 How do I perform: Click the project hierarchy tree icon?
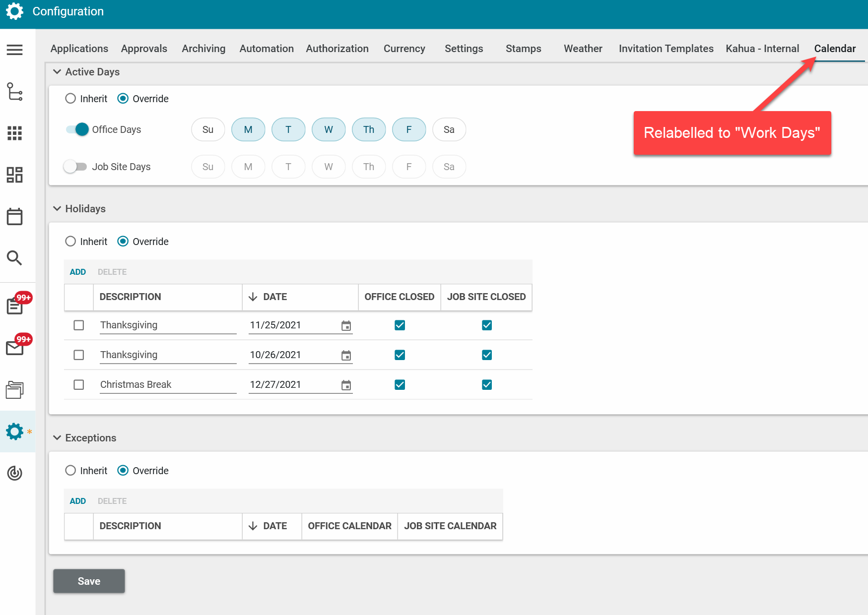[x=14, y=92]
